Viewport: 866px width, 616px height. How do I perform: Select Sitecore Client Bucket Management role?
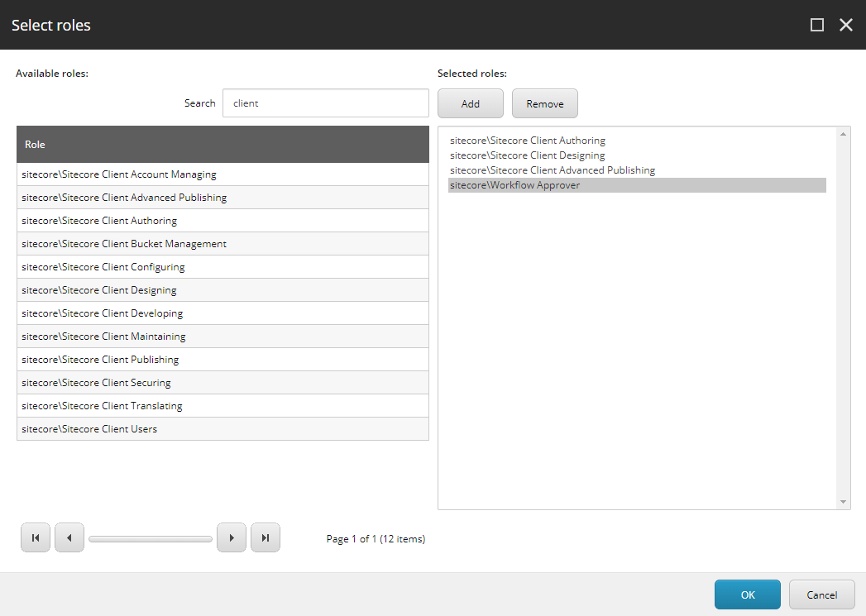pos(222,244)
